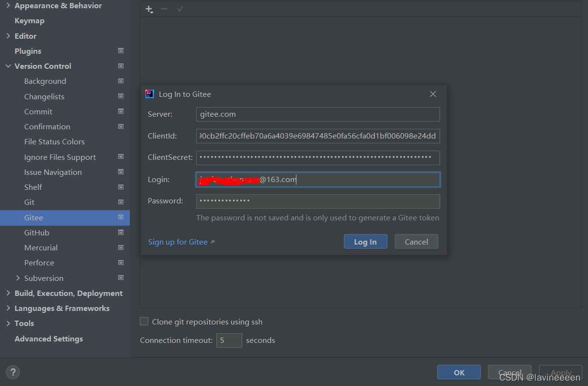This screenshot has width=588, height=386.
Task: Click the OK button in Settings
Action: [459, 372]
